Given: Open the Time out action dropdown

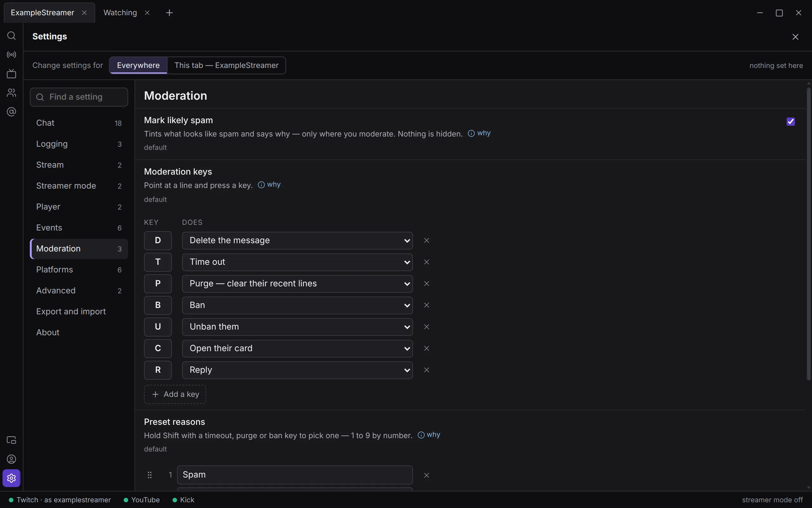Looking at the screenshot, I should (x=297, y=262).
